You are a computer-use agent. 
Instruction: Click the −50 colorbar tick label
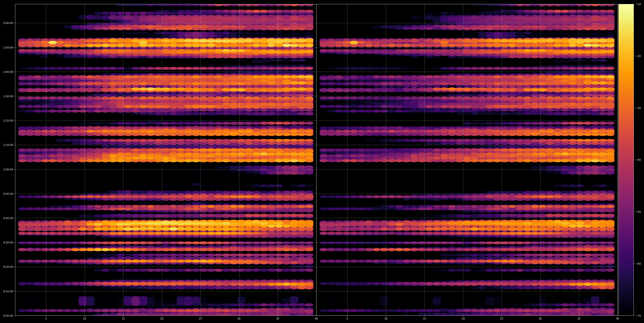pos(638,212)
